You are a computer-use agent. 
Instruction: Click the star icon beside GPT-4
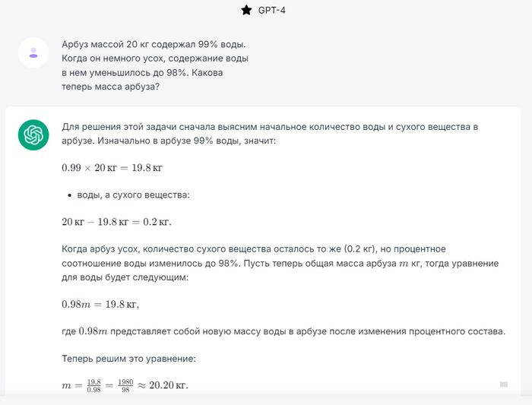point(245,10)
